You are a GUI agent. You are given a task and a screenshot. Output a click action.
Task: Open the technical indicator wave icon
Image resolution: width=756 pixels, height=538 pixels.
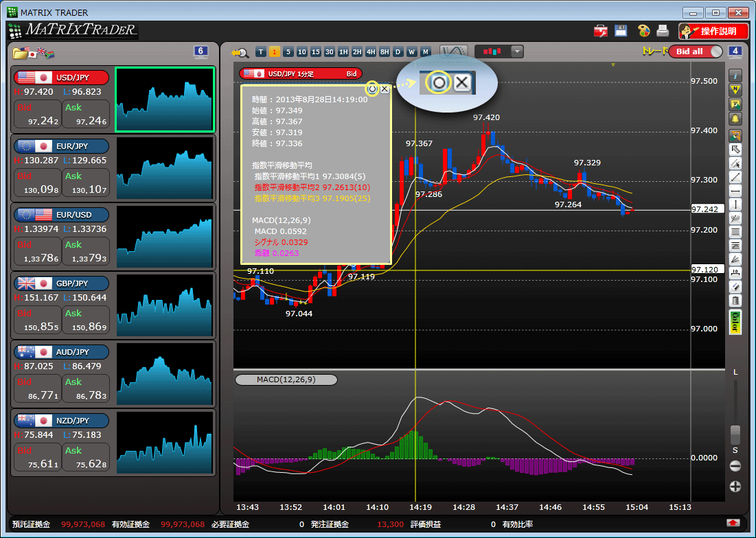tap(454, 51)
